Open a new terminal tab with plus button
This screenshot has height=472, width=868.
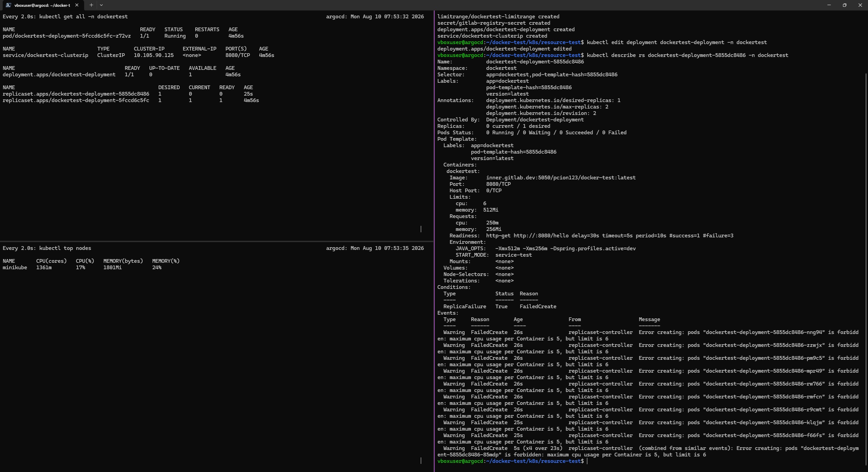click(x=91, y=5)
